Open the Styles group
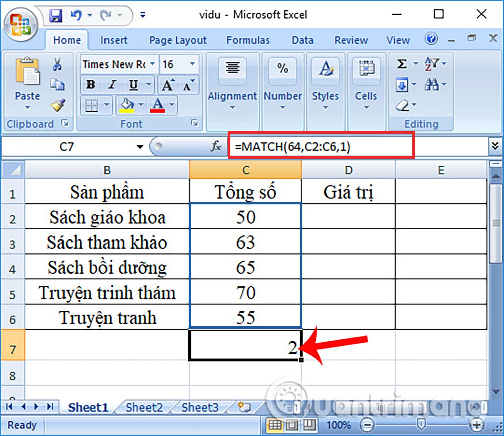The width and height of the screenshot is (504, 436). (325, 91)
